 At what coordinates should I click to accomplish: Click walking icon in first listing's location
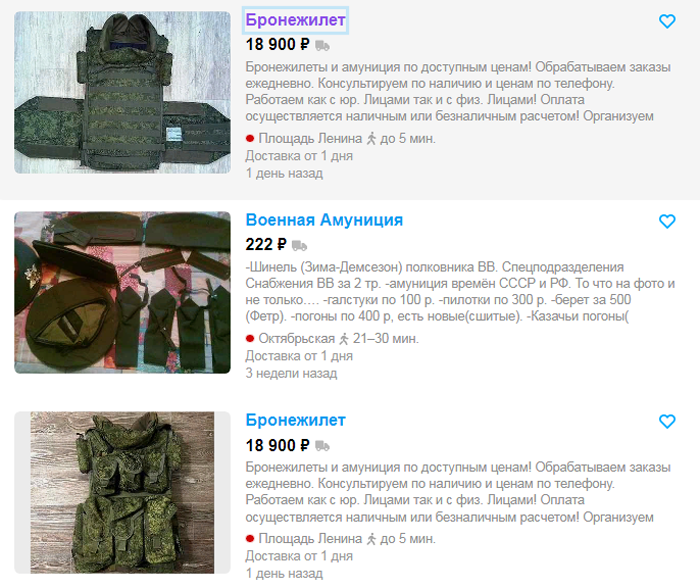pyautogui.click(x=371, y=139)
